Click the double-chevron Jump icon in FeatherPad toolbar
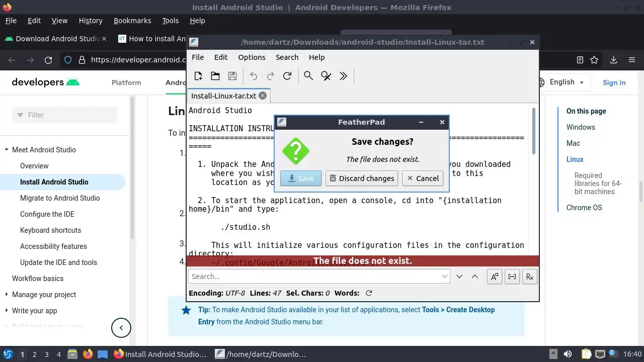The width and height of the screenshot is (644, 362). (x=343, y=76)
